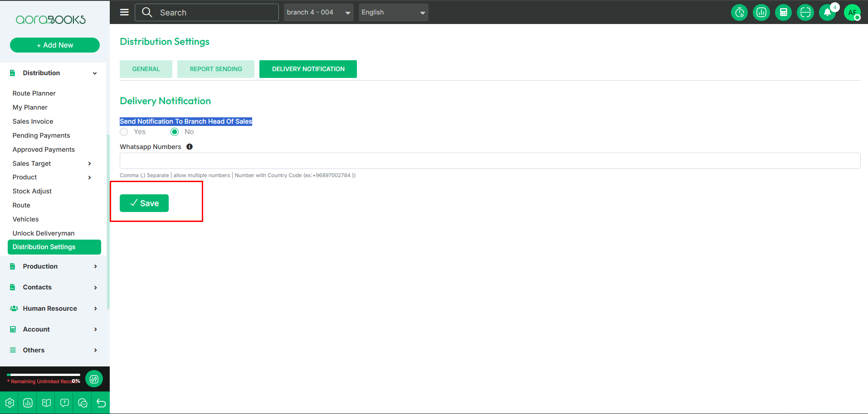
Task: Click the Add New button
Action: [x=55, y=45]
